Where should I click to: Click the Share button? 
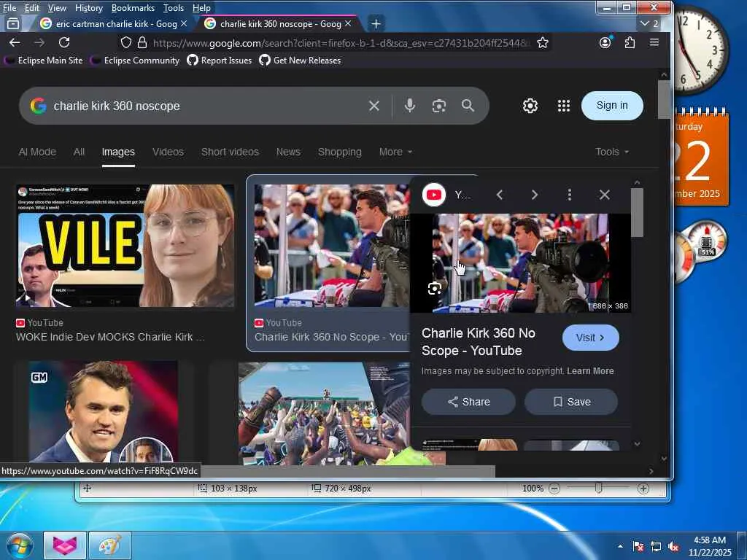(x=468, y=402)
